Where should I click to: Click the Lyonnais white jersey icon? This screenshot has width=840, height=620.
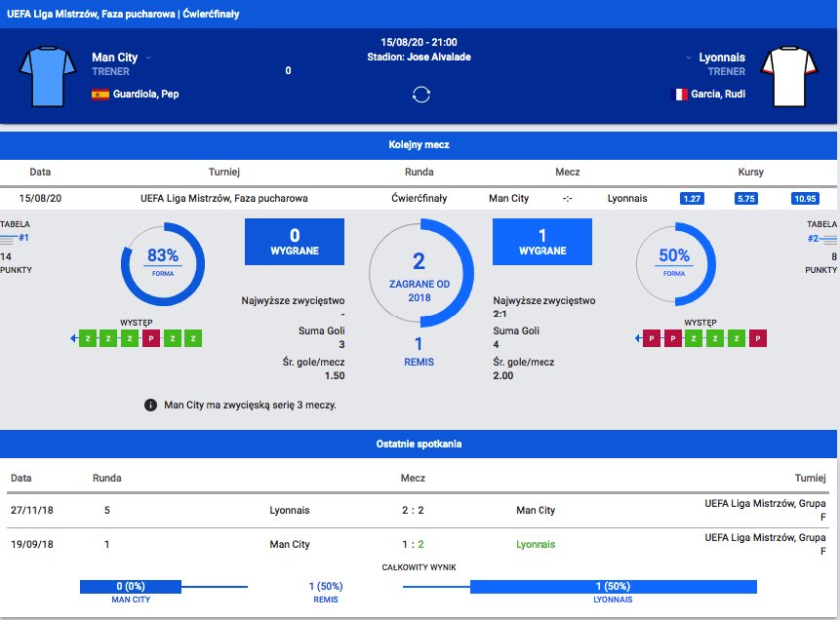coord(792,75)
